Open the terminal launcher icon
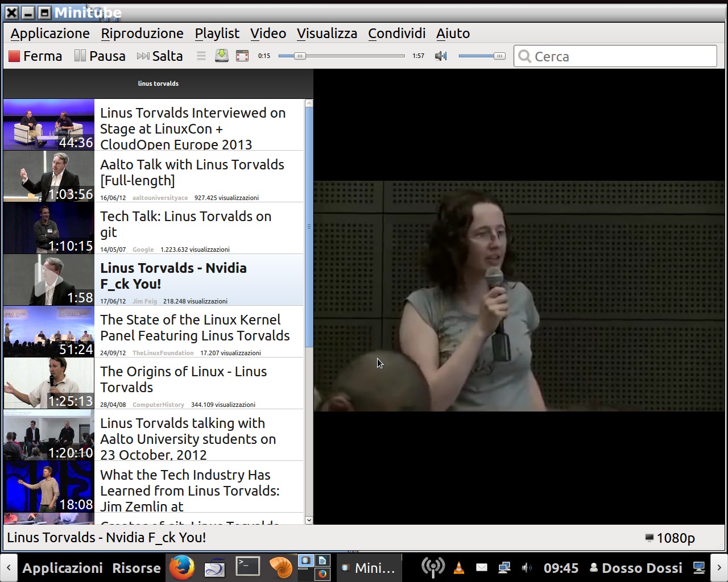 tap(248, 567)
